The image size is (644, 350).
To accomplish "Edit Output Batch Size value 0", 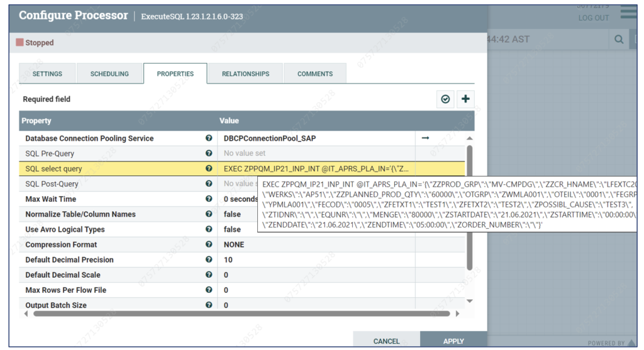I will tap(316, 304).
